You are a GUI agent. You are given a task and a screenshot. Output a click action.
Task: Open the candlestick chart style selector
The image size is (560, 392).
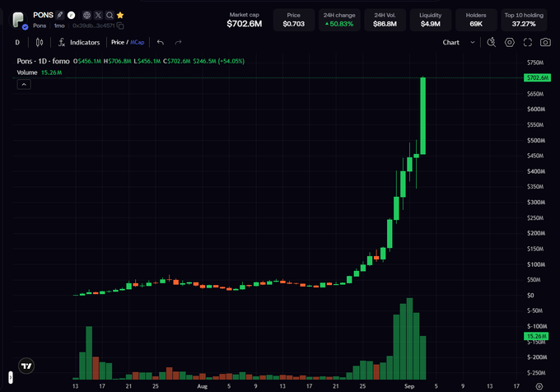[x=40, y=43]
